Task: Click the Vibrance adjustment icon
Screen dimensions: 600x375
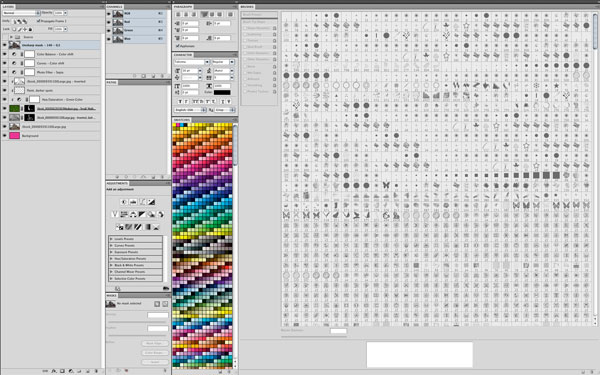Action: point(115,214)
